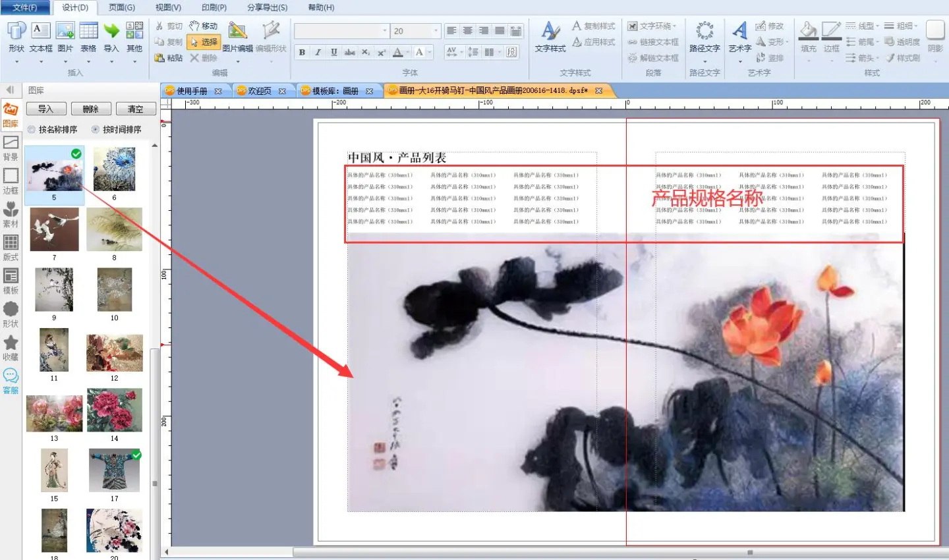Click the 填充 fill bucket icon

pos(809,31)
